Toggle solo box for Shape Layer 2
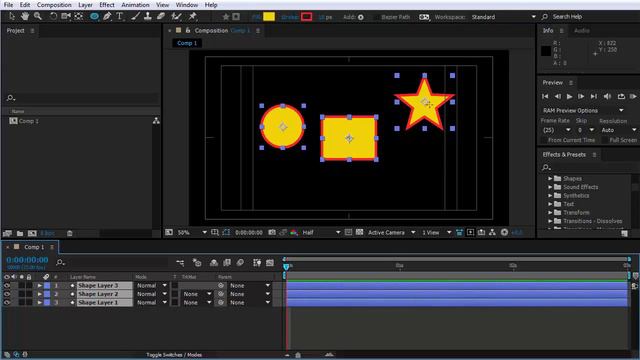This screenshot has width=640, height=360. [x=22, y=294]
